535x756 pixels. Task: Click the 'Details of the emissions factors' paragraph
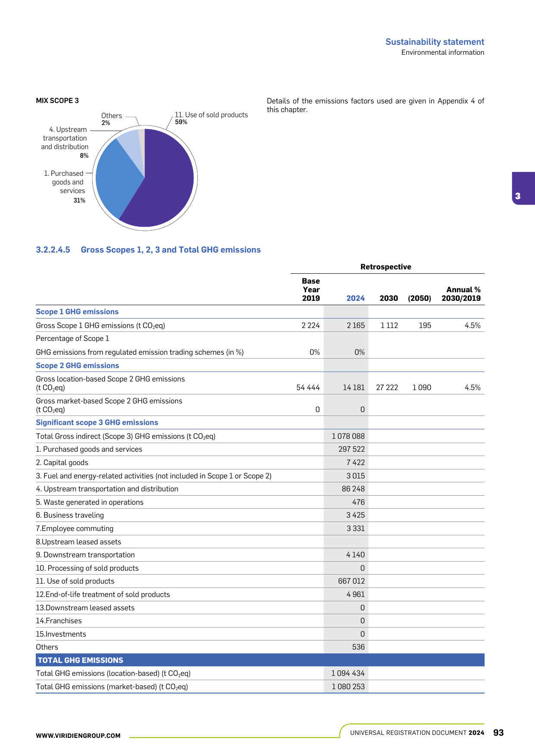pos(375,105)
